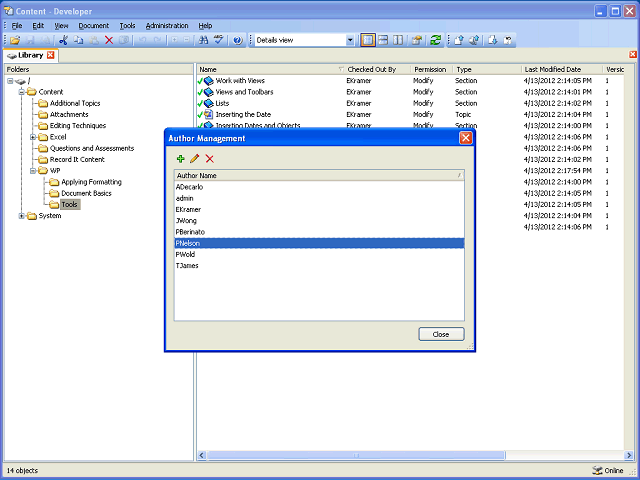Image resolution: width=640 pixels, height=480 pixels.
Task: Click the folder icon left of the Refresh icon
Action: click(x=417, y=40)
